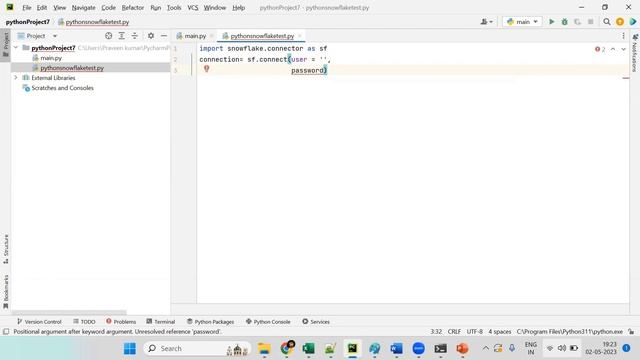640x360 pixels.
Task: Click the red error stripe mark on the editor scrollbar
Action: pyautogui.click(x=626, y=78)
